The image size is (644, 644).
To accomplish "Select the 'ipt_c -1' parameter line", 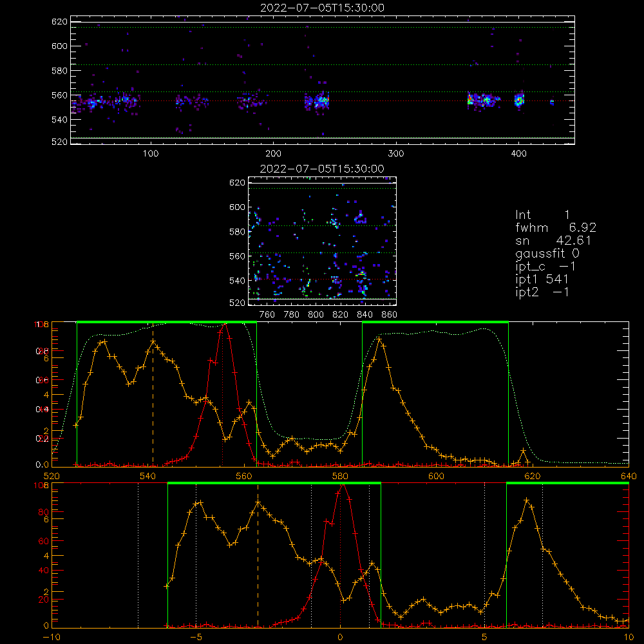I will click(x=545, y=266).
